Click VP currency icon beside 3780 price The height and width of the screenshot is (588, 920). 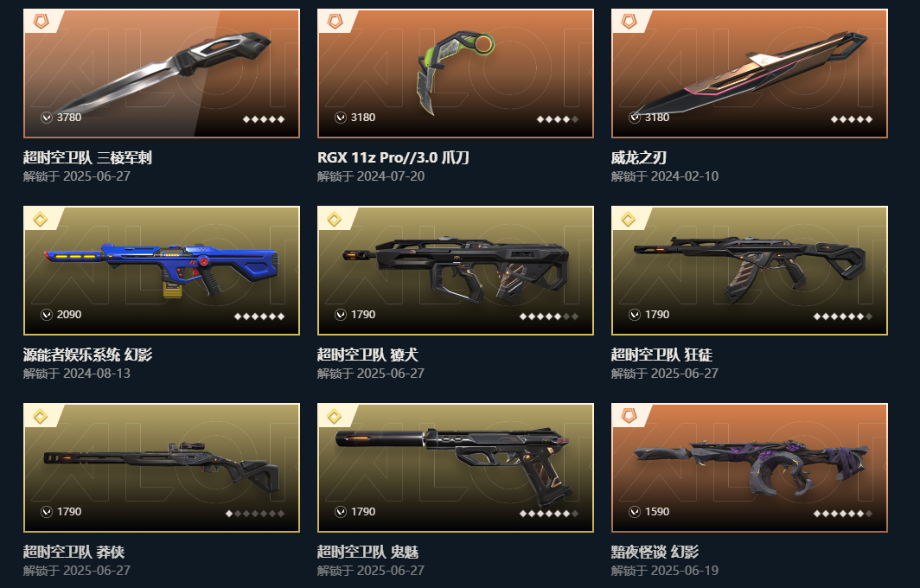pyautogui.click(x=47, y=118)
